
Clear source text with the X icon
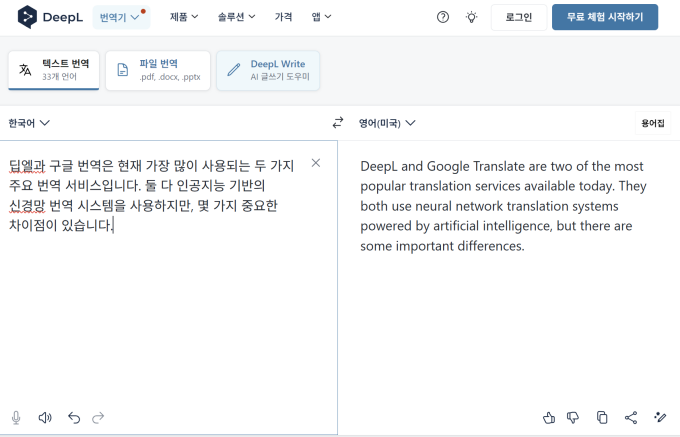pyautogui.click(x=316, y=163)
